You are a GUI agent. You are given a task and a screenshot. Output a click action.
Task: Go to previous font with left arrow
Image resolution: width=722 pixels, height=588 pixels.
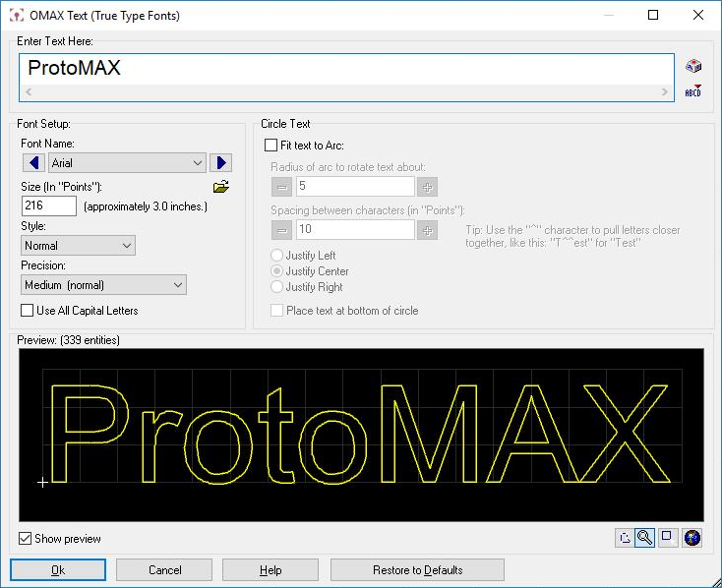[33, 162]
